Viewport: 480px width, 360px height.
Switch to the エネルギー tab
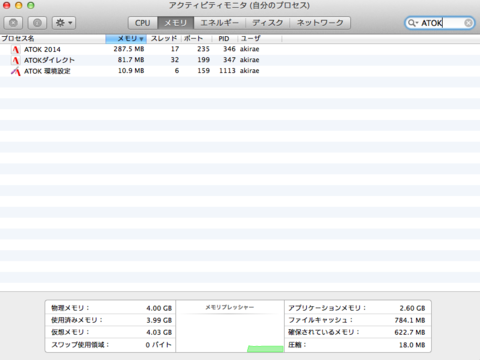pyautogui.click(x=220, y=23)
